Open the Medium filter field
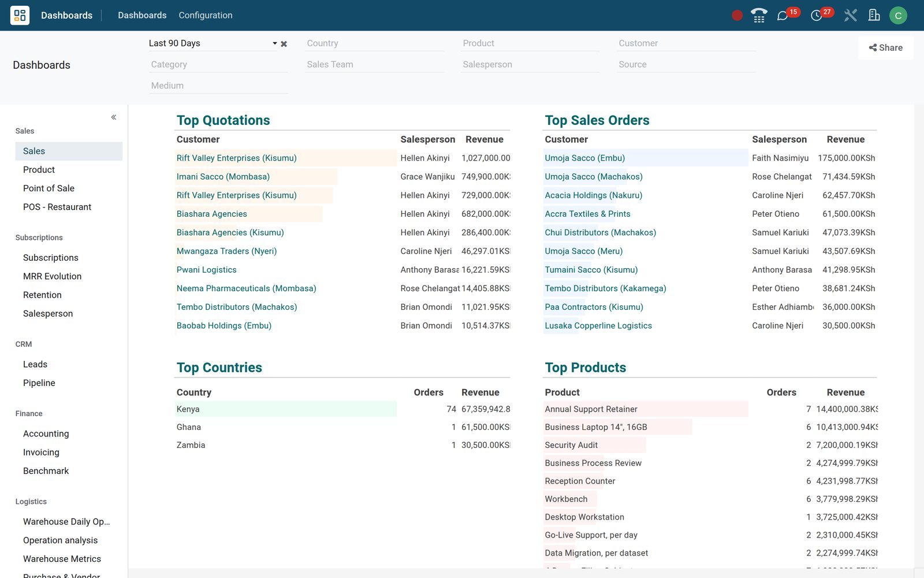Image resolution: width=924 pixels, height=578 pixels. [x=218, y=86]
